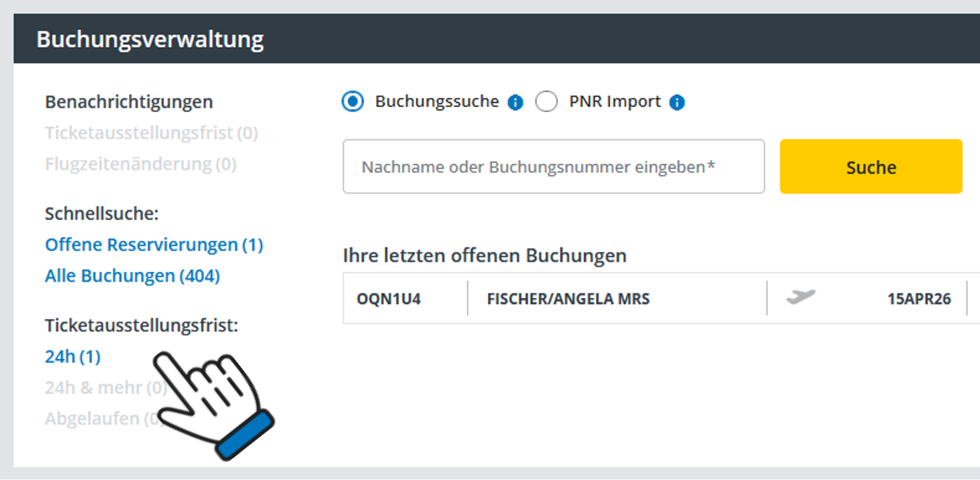Viewport: 980px width, 480px height.
Task: Open booking number OQN1U4
Action: (x=389, y=299)
